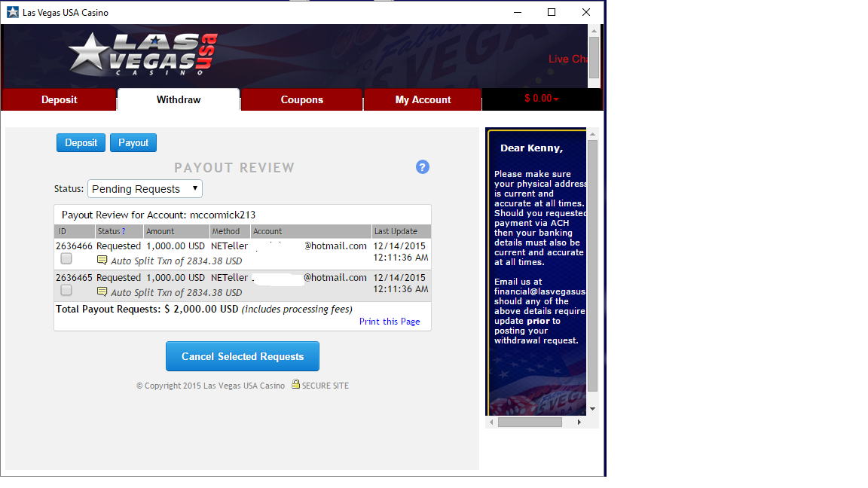Click request ID 2636465
868x488 pixels.
74,277
